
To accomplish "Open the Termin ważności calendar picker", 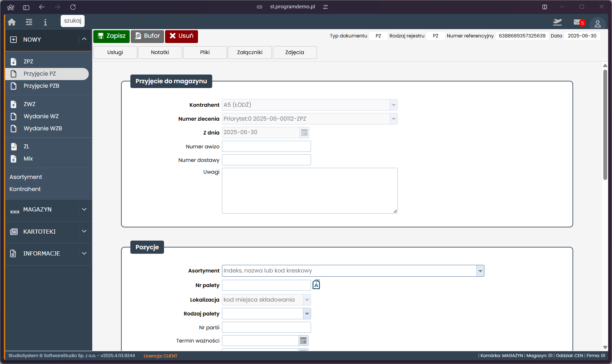I will click(x=303, y=341).
